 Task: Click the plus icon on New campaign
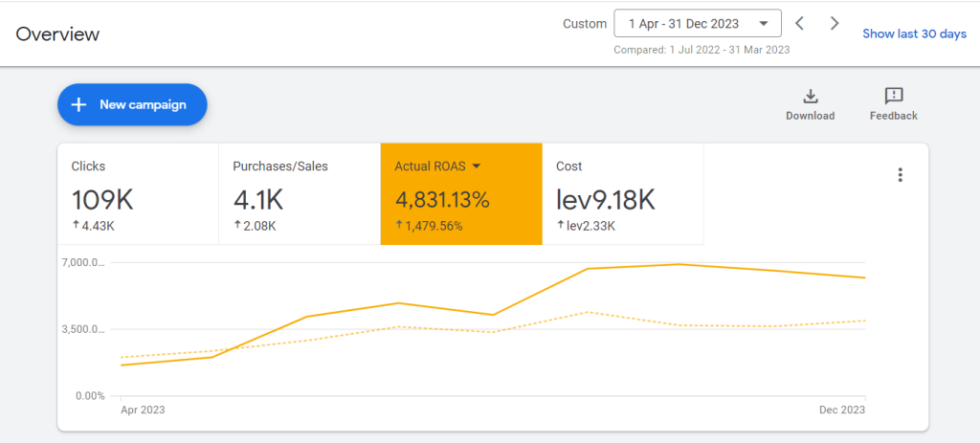tap(78, 104)
